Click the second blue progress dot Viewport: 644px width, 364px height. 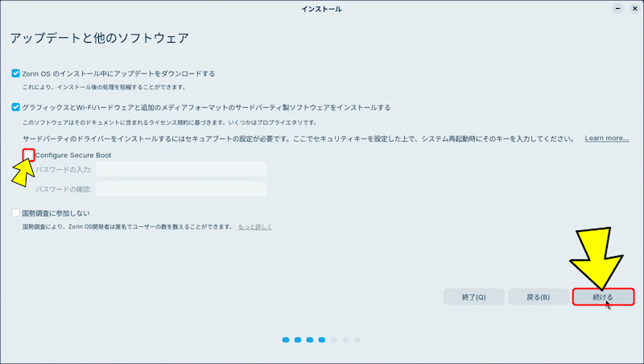click(298, 340)
